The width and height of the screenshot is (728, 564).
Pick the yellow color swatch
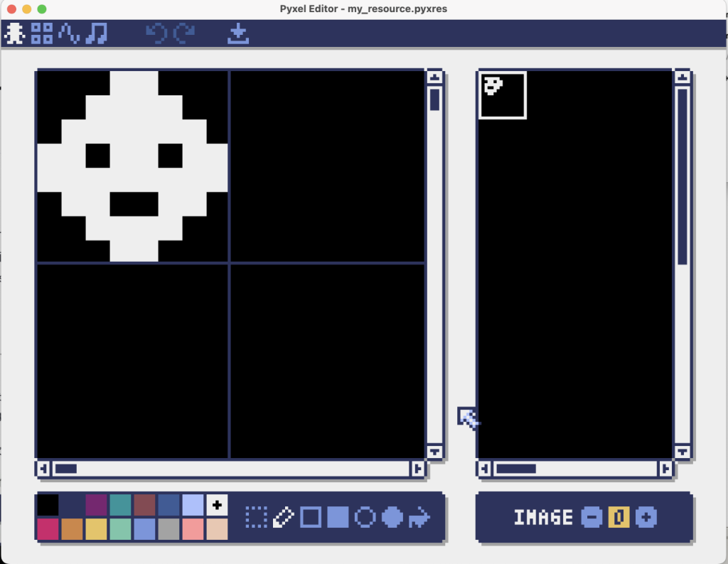pyautogui.click(x=96, y=529)
